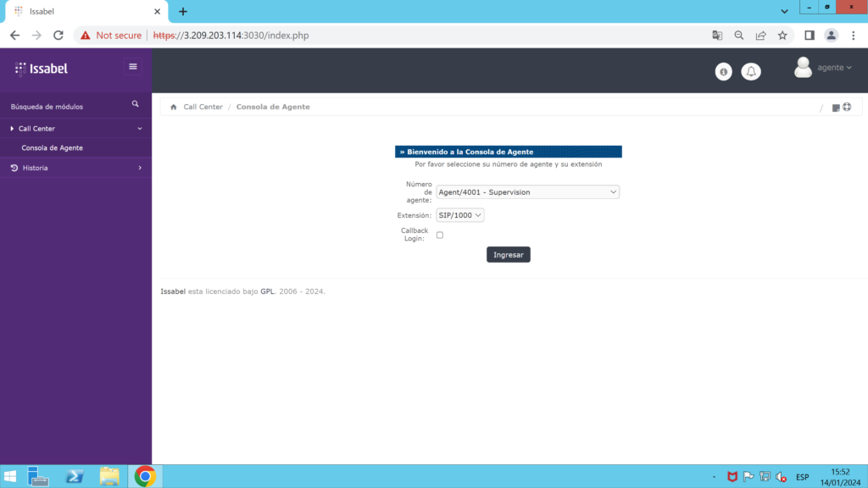868x488 pixels.
Task: Click the translate page icon in address bar
Action: [717, 36]
